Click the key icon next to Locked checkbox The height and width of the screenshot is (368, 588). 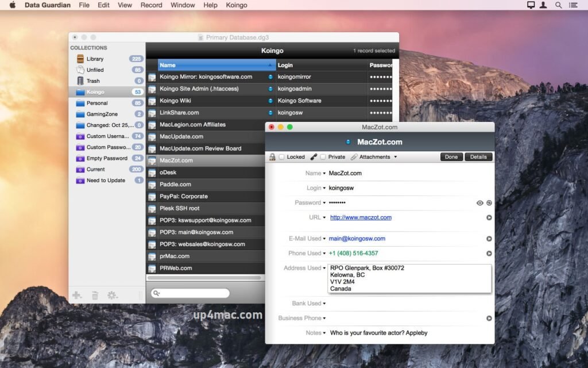click(314, 156)
